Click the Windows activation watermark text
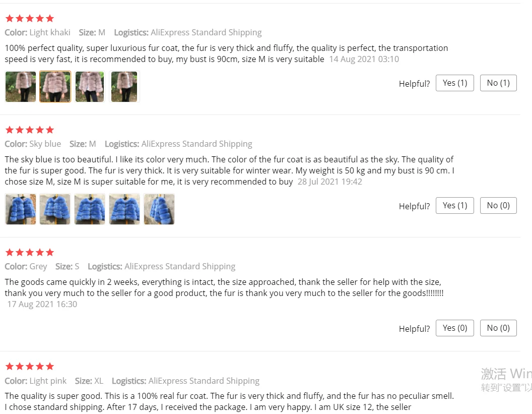Image resolution: width=532 pixels, height=414 pixels. click(x=506, y=379)
